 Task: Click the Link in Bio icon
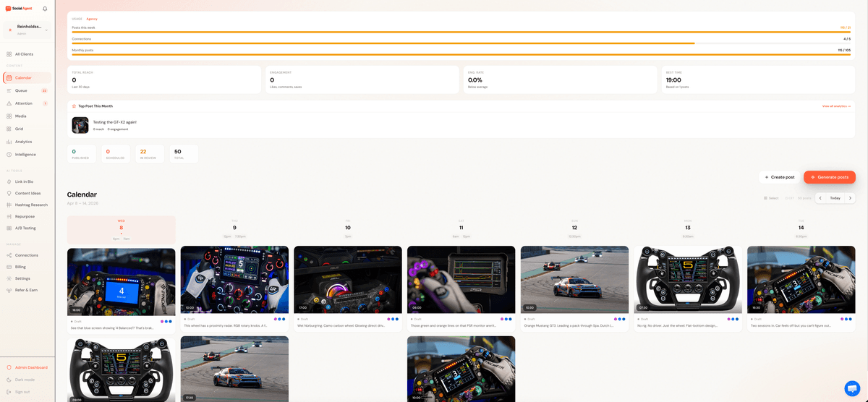9,181
